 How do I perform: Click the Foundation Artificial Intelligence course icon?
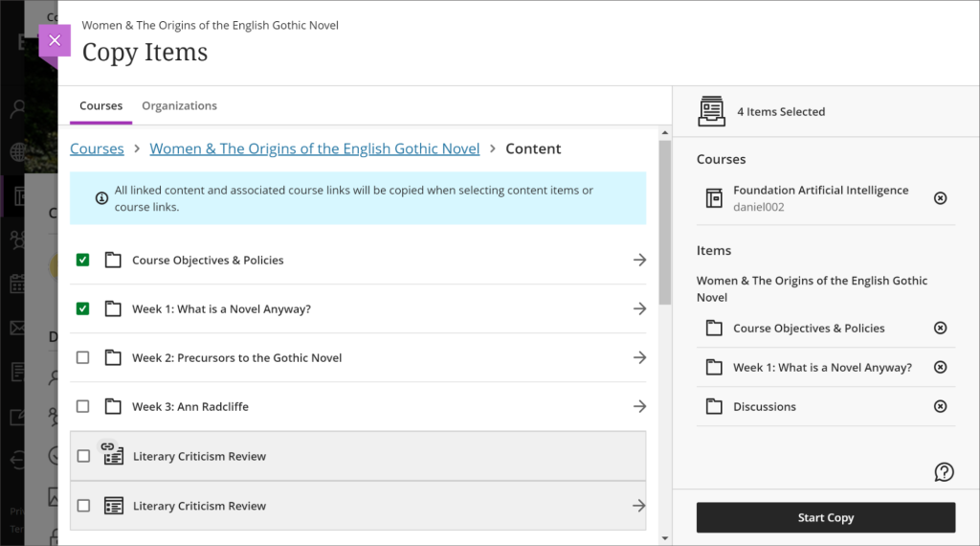tap(714, 198)
